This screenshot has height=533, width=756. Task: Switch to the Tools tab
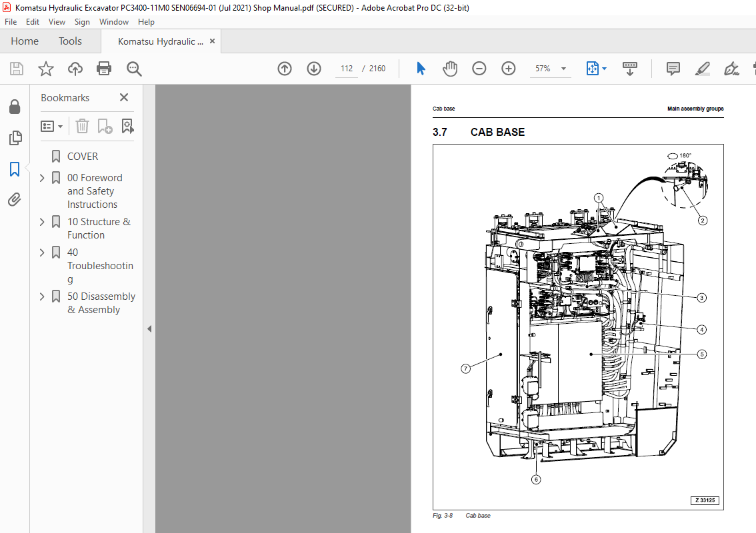pos(70,41)
